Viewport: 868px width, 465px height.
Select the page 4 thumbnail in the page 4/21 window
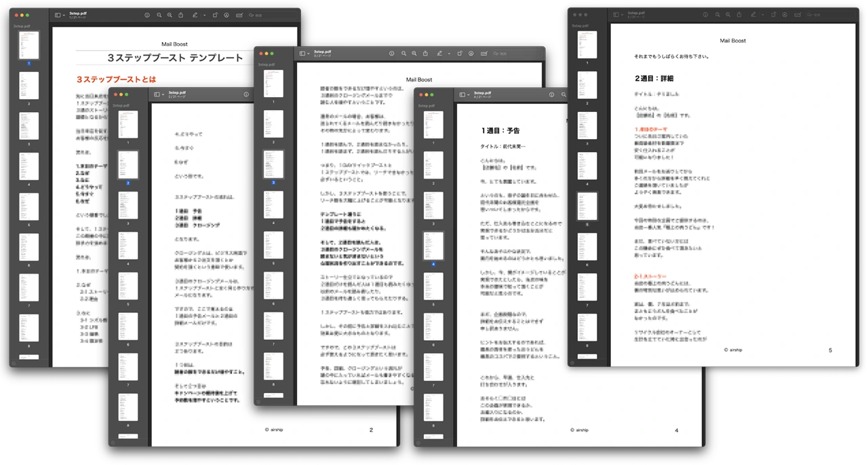click(433, 246)
